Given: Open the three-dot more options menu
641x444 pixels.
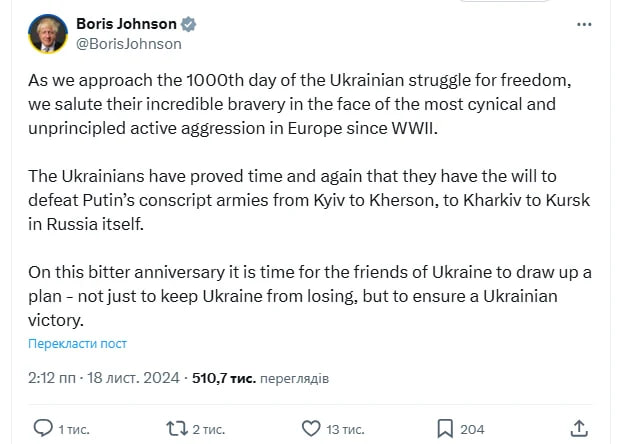Looking at the screenshot, I should [585, 25].
